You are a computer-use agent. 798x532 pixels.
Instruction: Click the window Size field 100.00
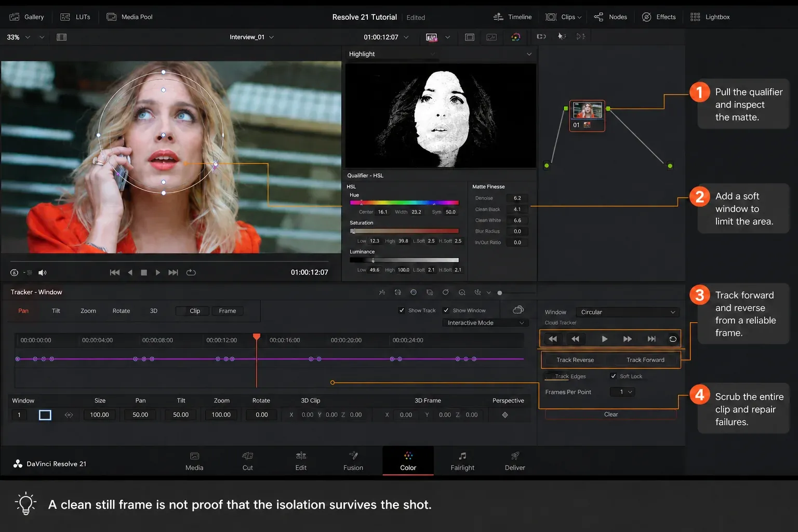pyautogui.click(x=100, y=415)
